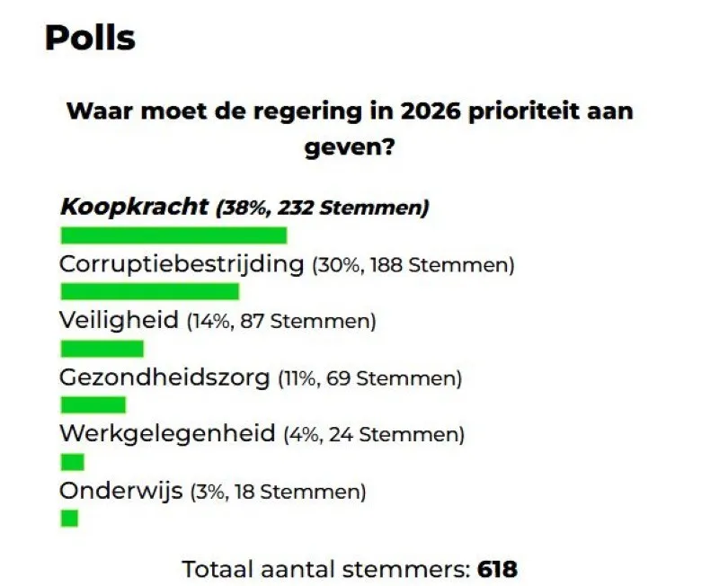Click the 38%, 232 Stemmen vote count
Screen dimensions: 728x586
coord(323,209)
